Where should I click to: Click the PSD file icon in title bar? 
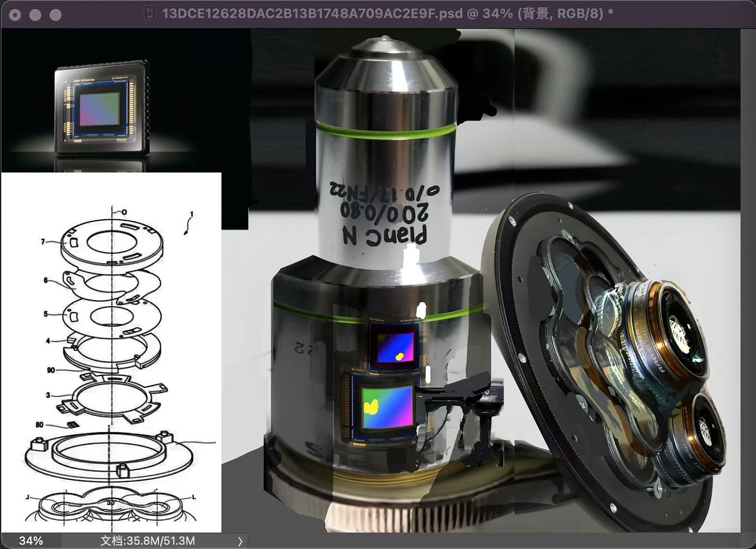point(150,13)
